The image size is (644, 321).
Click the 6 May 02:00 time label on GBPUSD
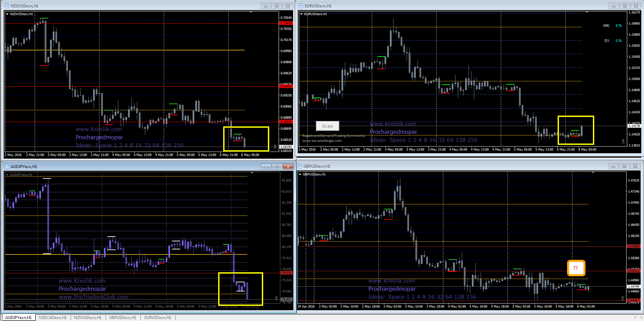pos(586,307)
